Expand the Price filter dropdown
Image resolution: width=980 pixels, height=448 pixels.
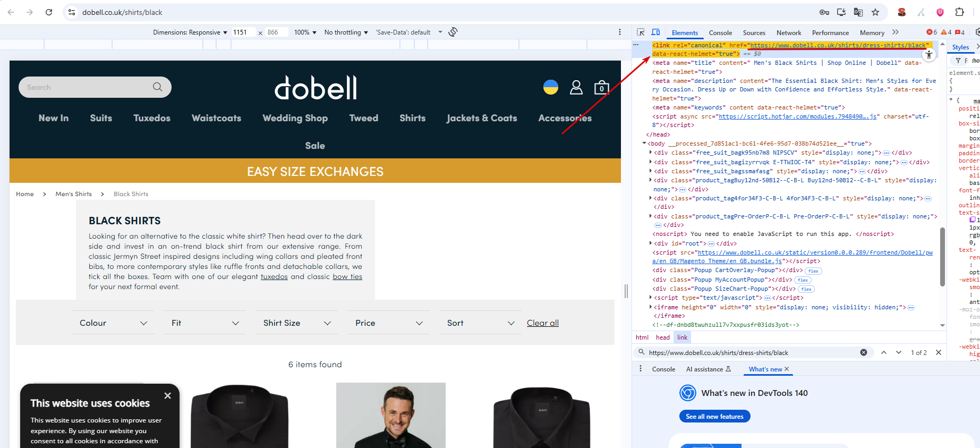point(389,323)
